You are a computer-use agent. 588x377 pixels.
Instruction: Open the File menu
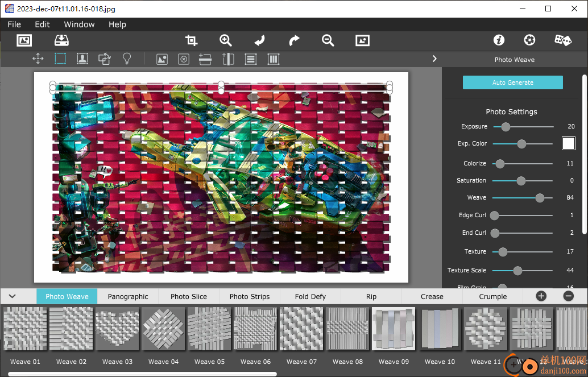14,24
